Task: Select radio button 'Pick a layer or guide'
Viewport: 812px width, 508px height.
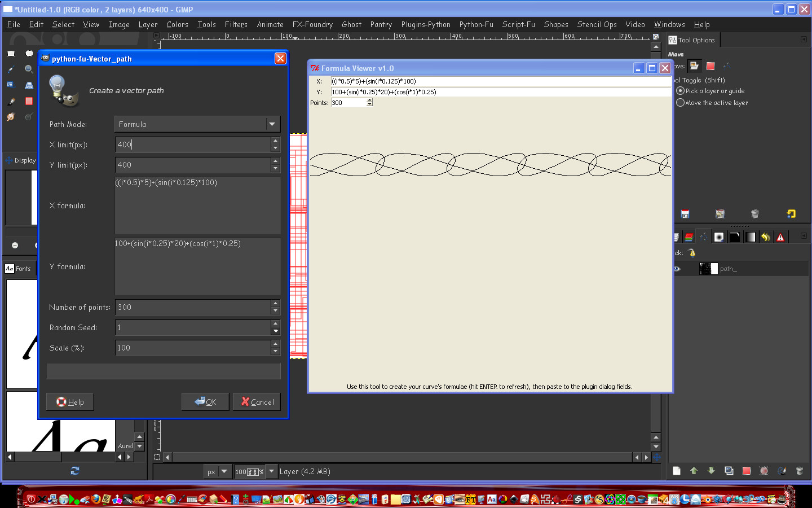Action: [x=681, y=91]
